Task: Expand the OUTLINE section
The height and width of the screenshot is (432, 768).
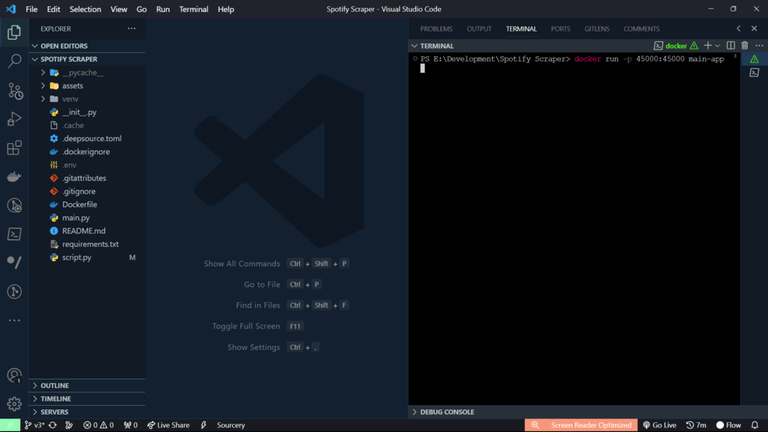Action: 54,385
